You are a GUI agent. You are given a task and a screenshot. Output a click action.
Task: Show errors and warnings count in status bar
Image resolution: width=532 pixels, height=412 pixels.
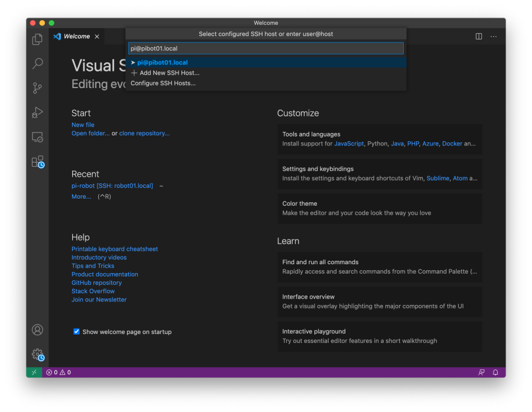(x=59, y=372)
